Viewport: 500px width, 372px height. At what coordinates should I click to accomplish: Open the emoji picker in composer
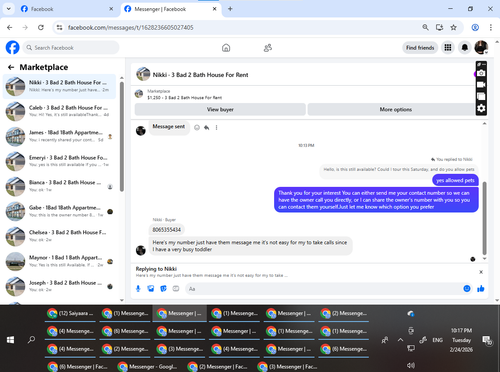click(467, 289)
